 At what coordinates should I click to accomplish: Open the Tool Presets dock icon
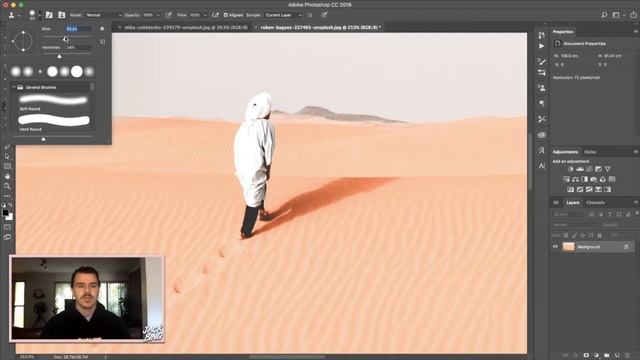pos(542,119)
